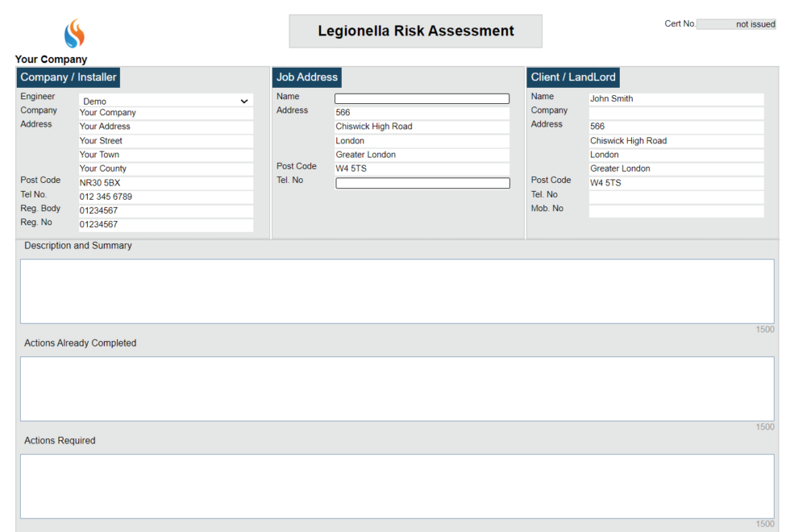Click the installer Tel No. field 012 345 6789
This screenshot has height=532, width=790.
[x=165, y=196]
